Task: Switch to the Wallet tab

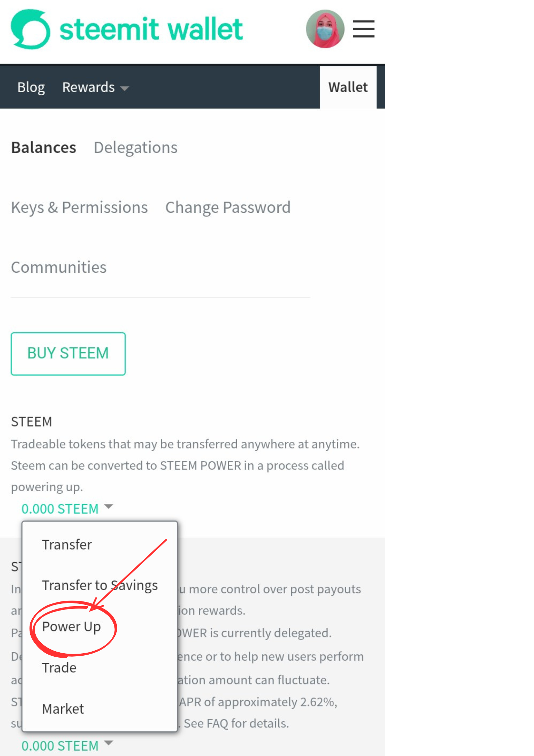Action: (x=348, y=87)
